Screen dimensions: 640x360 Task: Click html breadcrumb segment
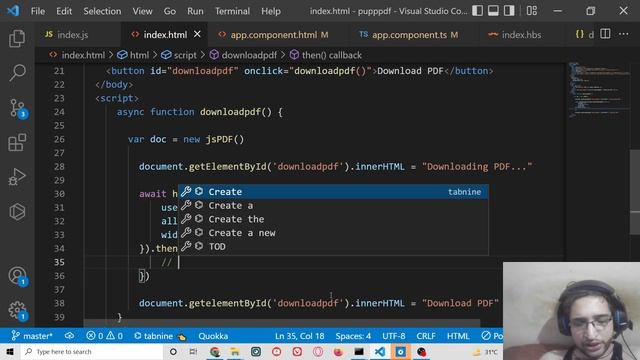click(133, 55)
